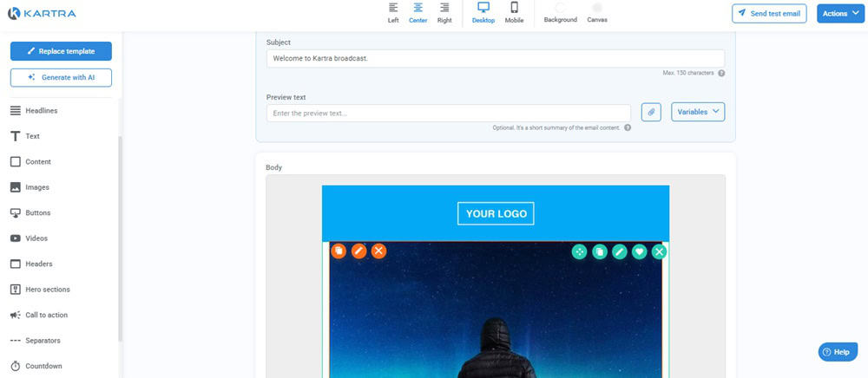
Task: Click the green heart favorite icon
Action: click(640, 252)
